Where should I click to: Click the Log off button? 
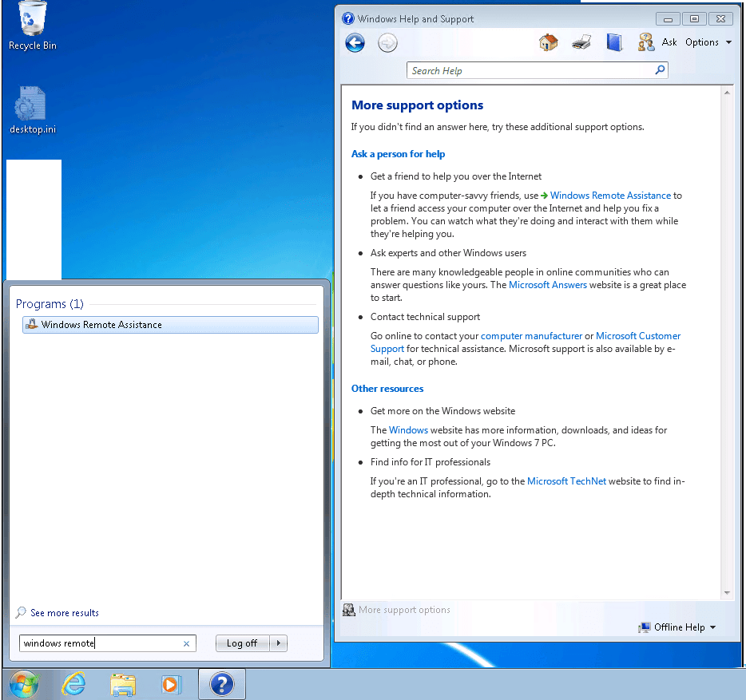click(x=242, y=643)
